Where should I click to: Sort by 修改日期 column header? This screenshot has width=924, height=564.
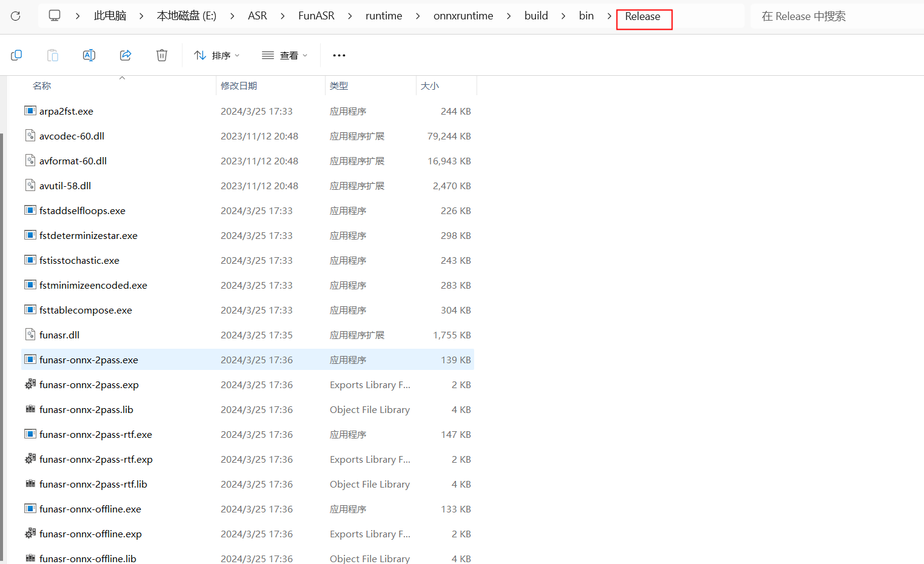pyautogui.click(x=239, y=86)
